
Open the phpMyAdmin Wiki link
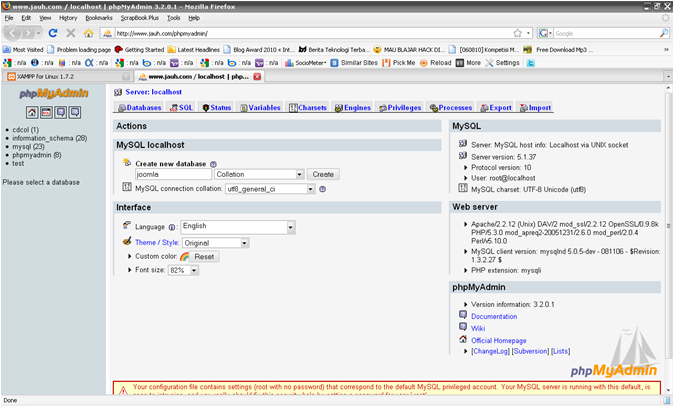pyautogui.click(x=478, y=329)
